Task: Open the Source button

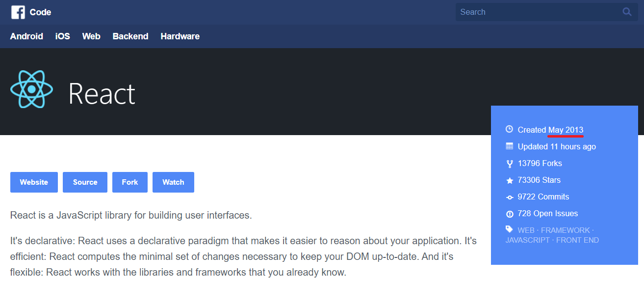Action: tap(85, 182)
